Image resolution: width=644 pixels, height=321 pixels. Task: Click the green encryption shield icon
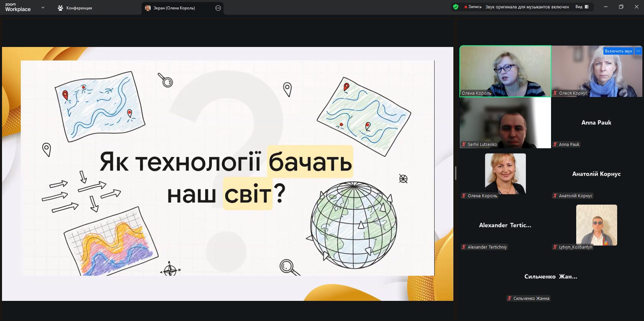coord(455,7)
